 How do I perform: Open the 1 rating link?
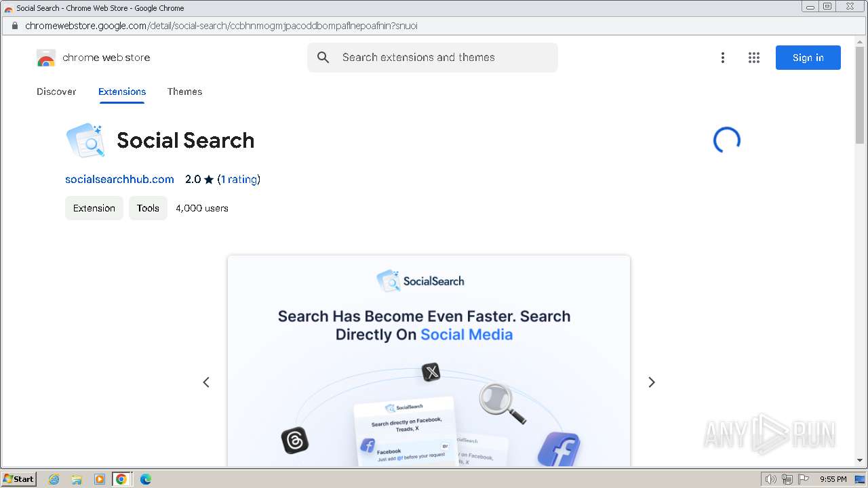(x=239, y=180)
